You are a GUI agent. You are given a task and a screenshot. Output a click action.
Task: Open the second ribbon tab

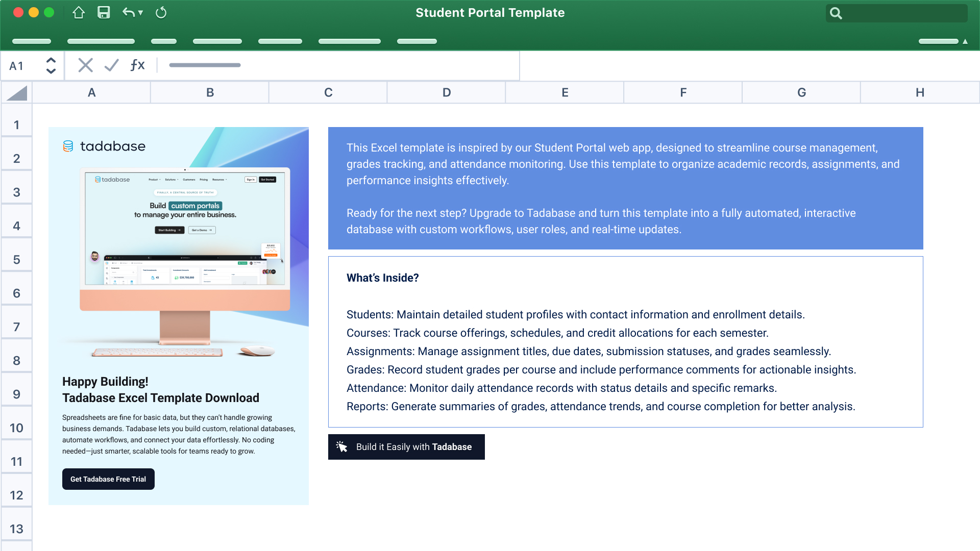101,41
